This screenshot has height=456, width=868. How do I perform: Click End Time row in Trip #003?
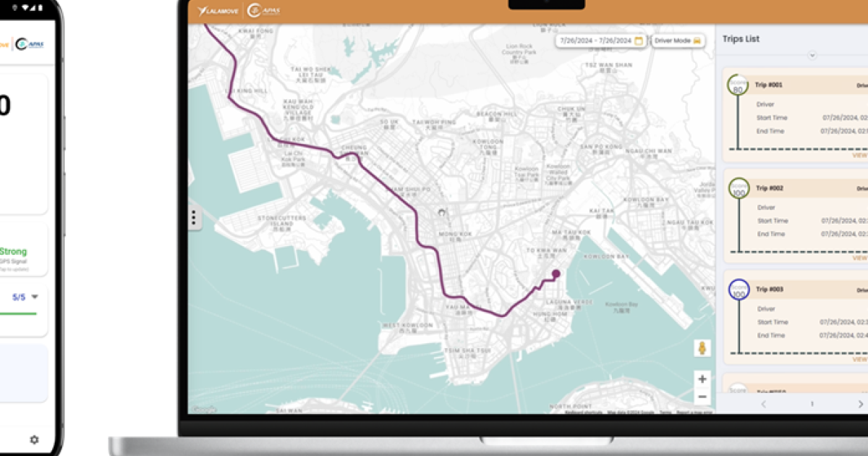pos(812,336)
